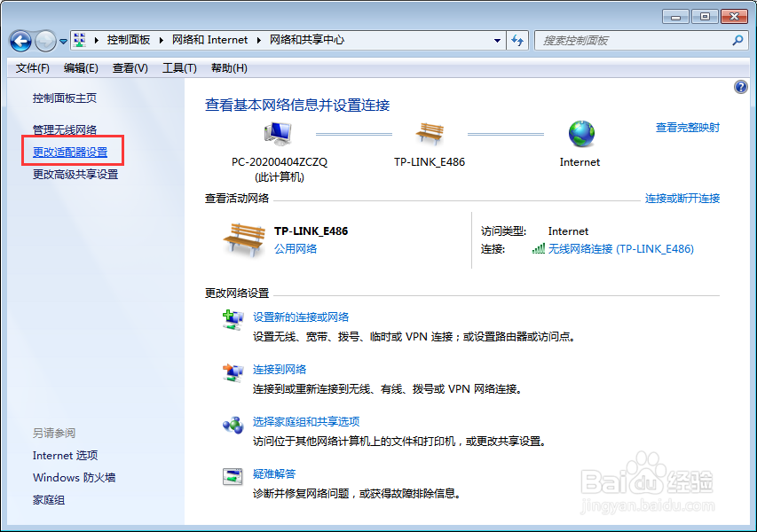Click the TP-LINK_E486 label under network map
The image size is (757, 532).
coord(430,162)
